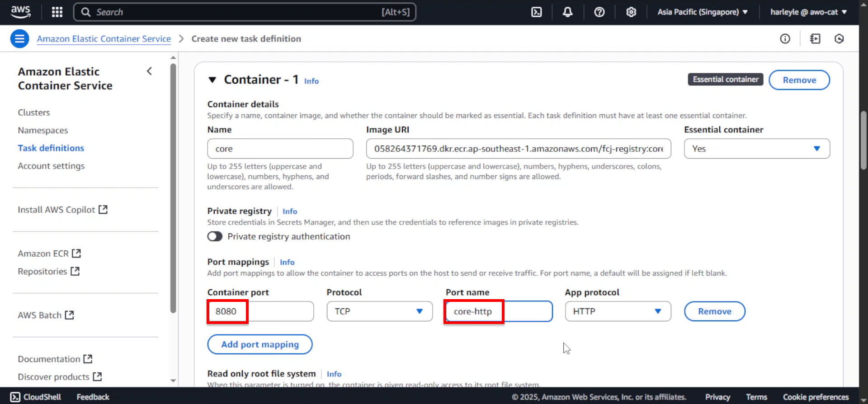Open the Terms footer link
Screen dimensions: 868x404
(756, 397)
